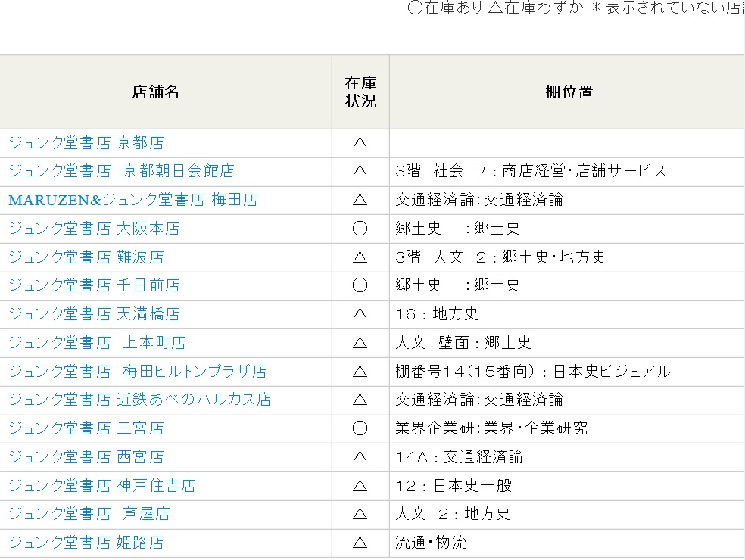Viewport: 745px width, 560px height.
Task: Open ジュンク堂書店 姫路店 link
Action: pyautogui.click(x=86, y=542)
